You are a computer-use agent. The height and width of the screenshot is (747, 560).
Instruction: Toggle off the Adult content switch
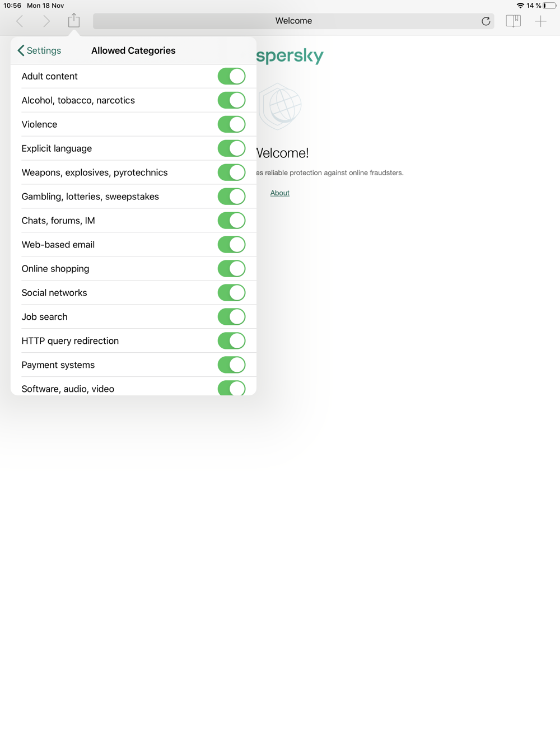coord(231,76)
